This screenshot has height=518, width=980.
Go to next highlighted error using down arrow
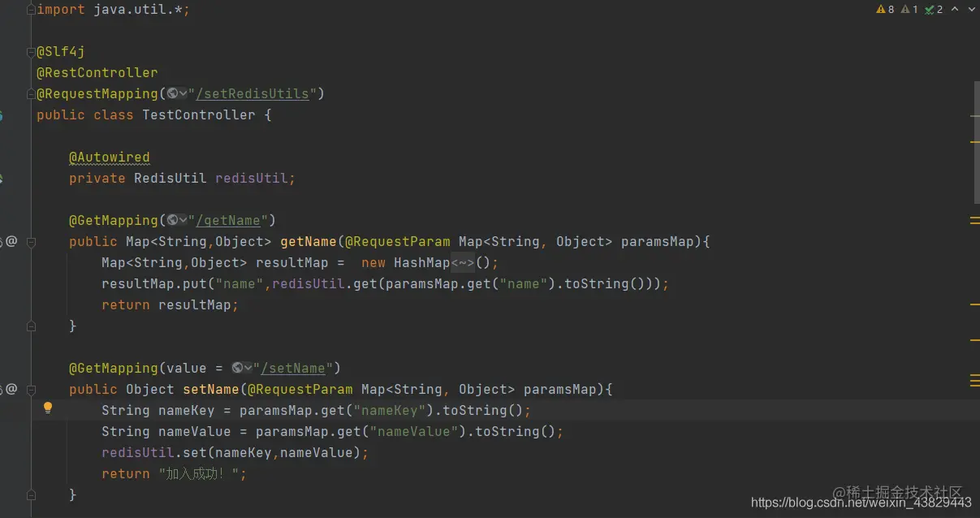970,10
